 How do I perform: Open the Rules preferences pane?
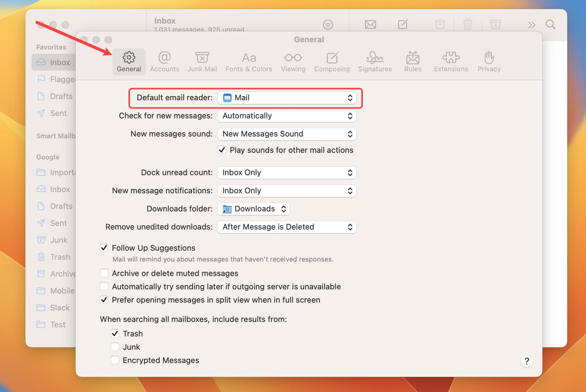tap(413, 62)
